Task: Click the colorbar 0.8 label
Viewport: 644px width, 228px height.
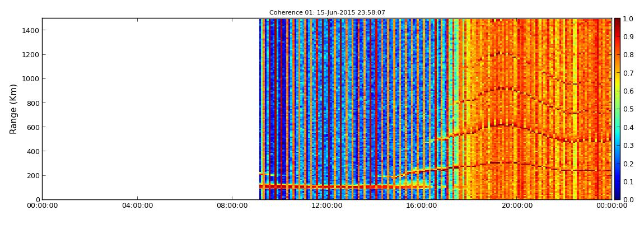Action: point(628,55)
